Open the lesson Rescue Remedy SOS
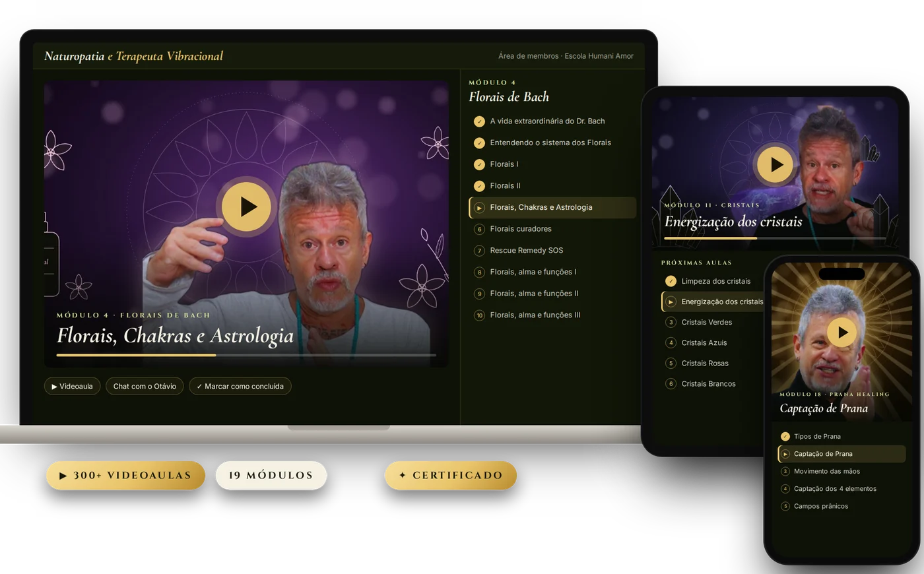Screen dimensions: 924x574 coord(552,251)
